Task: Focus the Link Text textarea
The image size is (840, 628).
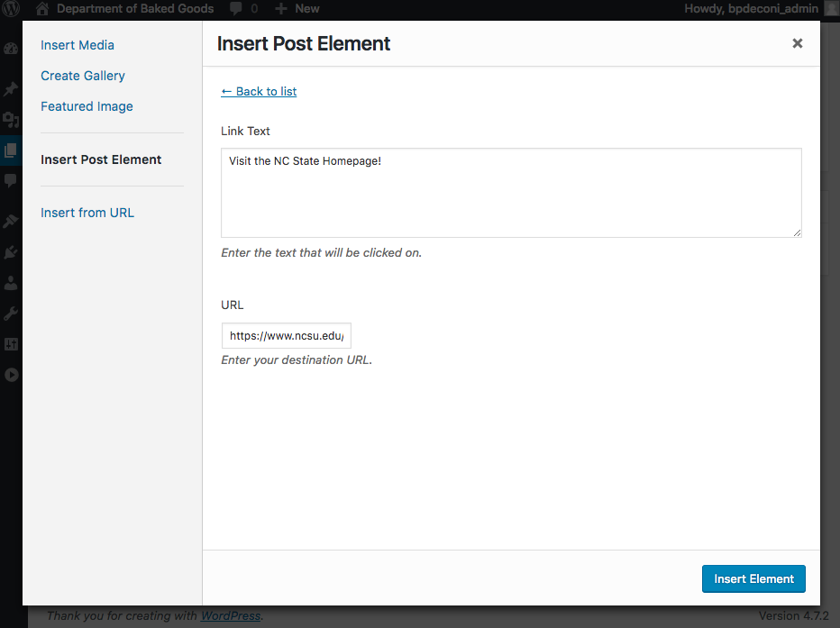Action: coord(511,193)
